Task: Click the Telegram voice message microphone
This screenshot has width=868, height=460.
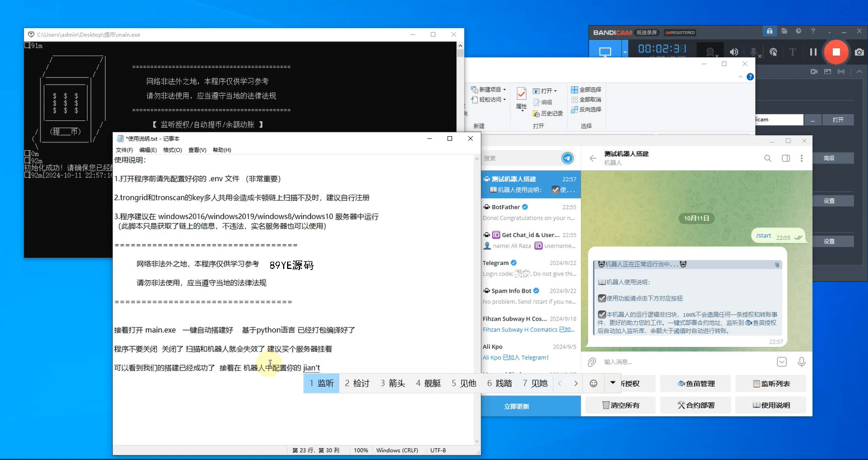Action: tap(801, 362)
